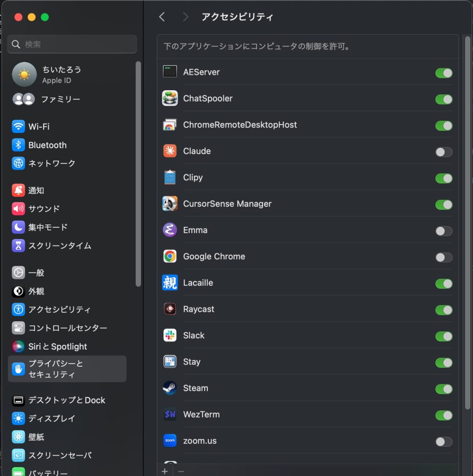Click the Google Chrome icon
The image size is (473, 476).
170,257
